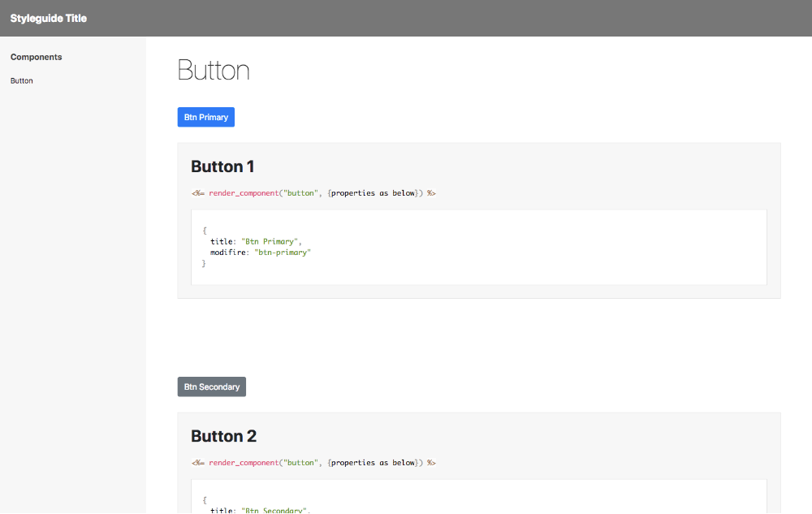This screenshot has width=812, height=514.
Task: Click the large Button page heading
Action: [x=214, y=71]
